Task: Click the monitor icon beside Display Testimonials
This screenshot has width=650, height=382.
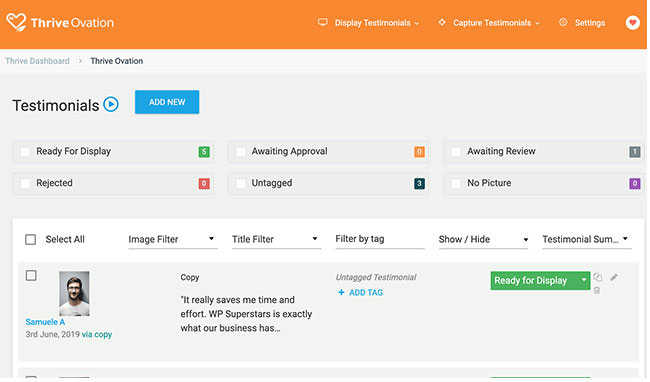Action: (323, 22)
